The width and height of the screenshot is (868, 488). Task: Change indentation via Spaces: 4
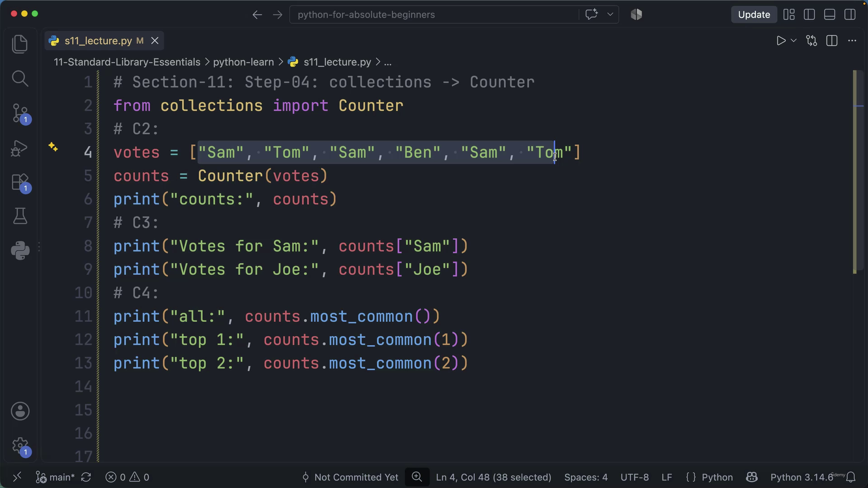coord(586,477)
